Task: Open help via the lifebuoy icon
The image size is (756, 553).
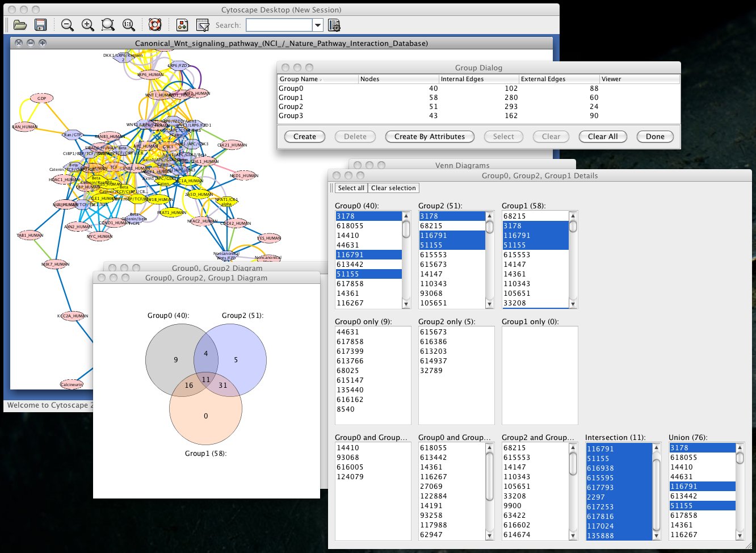Action: pyautogui.click(x=155, y=25)
